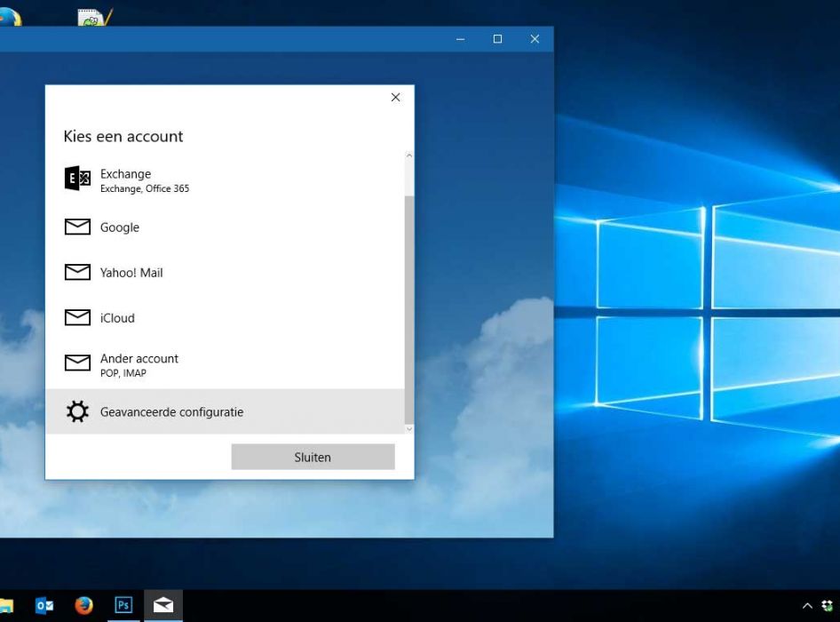Launch Firefox from the taskbar
This screenshot has height=622, width=840.
coord(83,606)
